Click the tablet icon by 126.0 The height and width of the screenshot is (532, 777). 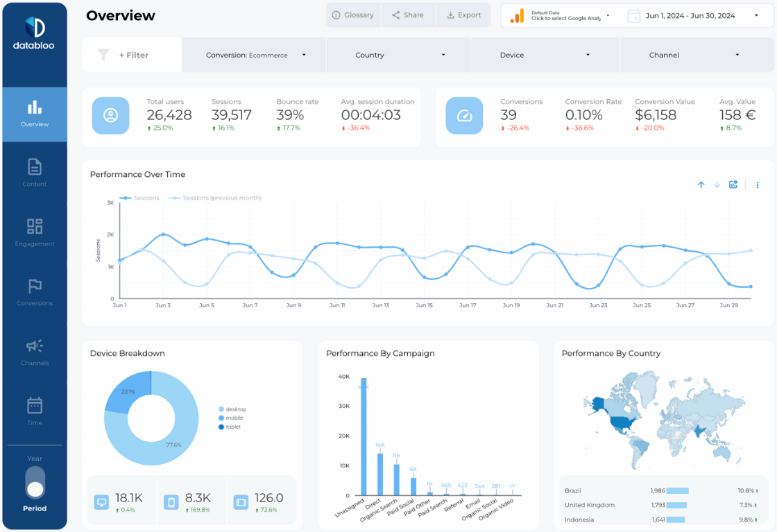click(241, 502)
